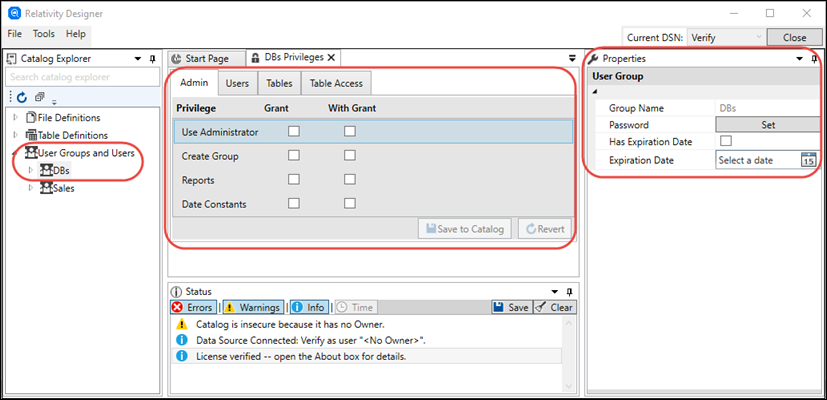827x400 pixels.
Task: Open Catalog Explorer toolbar overflow options
Action: [54, 100]
